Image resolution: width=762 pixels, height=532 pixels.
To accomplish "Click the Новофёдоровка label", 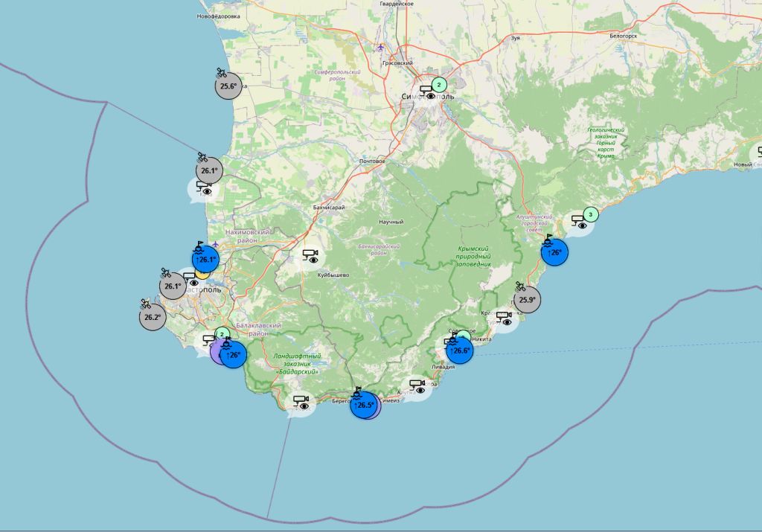I will pos(219,16).
